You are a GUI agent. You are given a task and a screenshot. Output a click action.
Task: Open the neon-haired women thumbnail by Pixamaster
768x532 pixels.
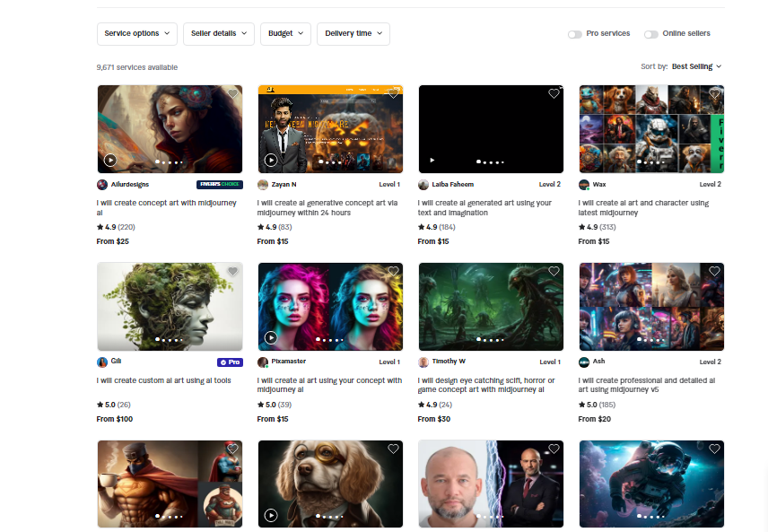[x=330, y=307]
